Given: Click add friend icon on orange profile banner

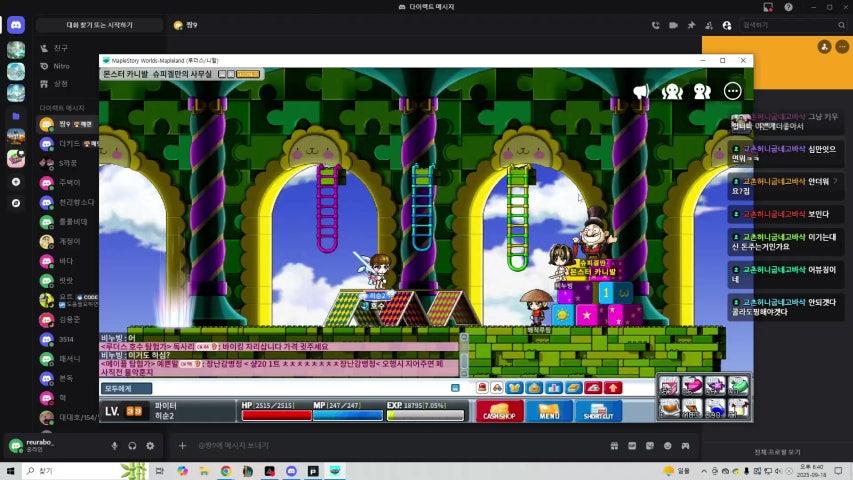Looking at the screenshot, I should pyautogui.click(x=824, y=47).
